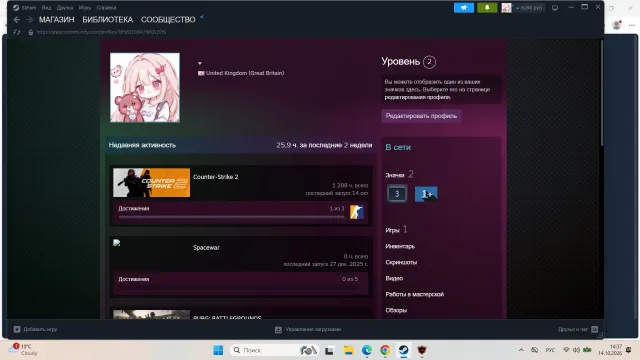Open the Task View taskbar icon

click(329, 350)
